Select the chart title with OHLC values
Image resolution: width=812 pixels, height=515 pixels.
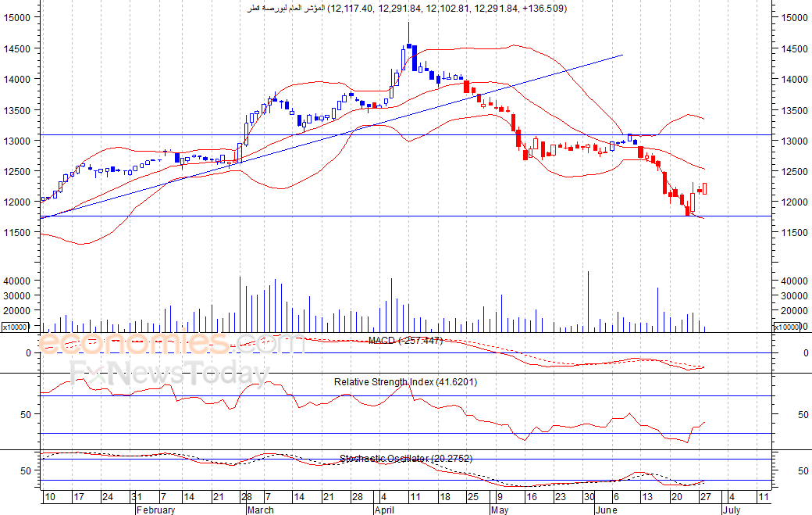(x=407, y=9)
